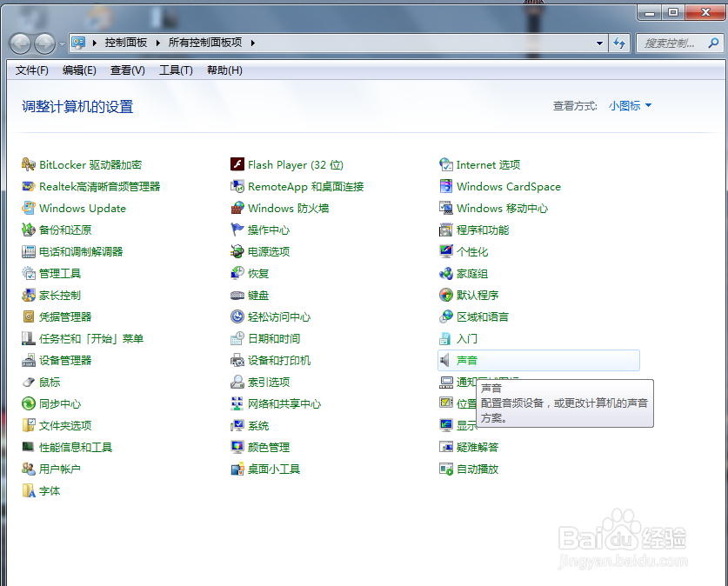The image size is (728, 586).
Task: Open RemoteApp 和桌面连接 item
Action: pyautogui.click(x=306, y=187)
